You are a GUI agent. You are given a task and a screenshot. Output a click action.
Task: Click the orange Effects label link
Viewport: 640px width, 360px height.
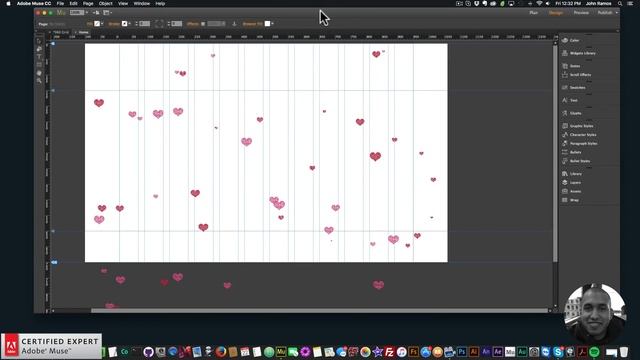click(192, 24)
